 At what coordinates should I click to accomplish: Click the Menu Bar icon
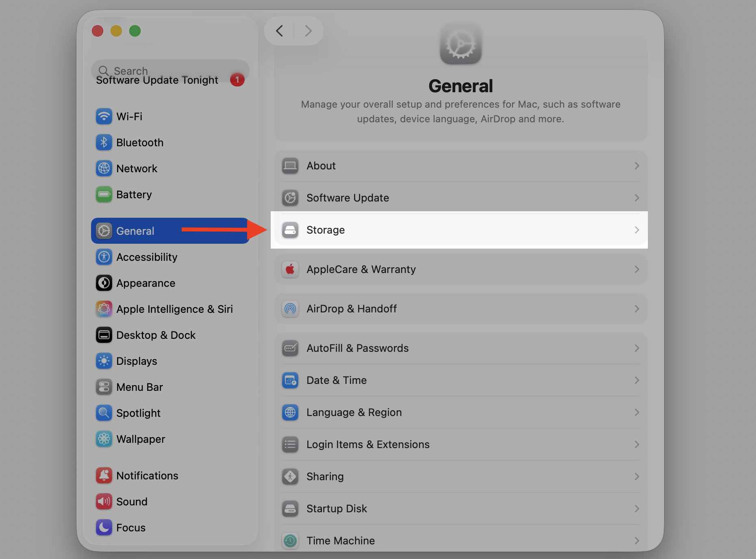(x=104, y=387)
